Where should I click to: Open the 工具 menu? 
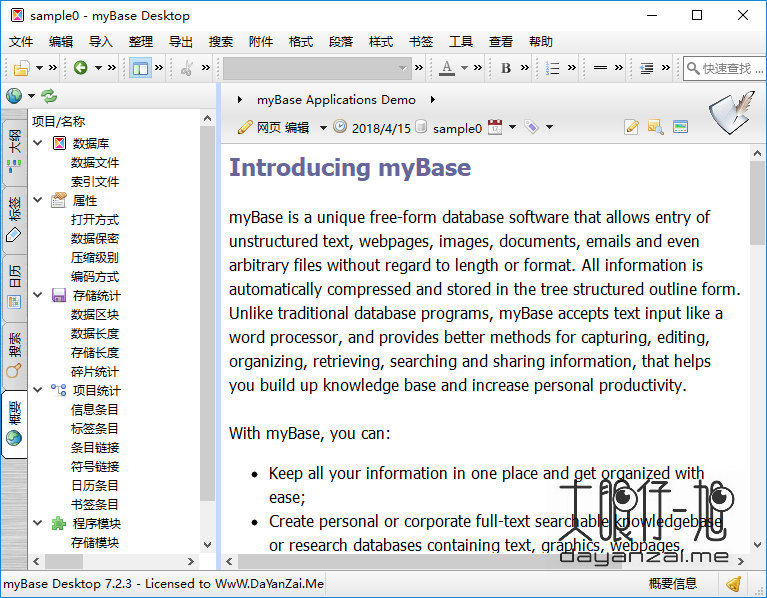(461, 42)
